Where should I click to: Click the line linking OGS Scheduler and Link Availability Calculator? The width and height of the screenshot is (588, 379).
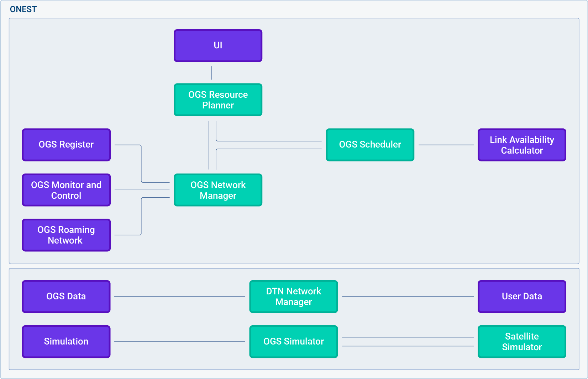point(445,145)
